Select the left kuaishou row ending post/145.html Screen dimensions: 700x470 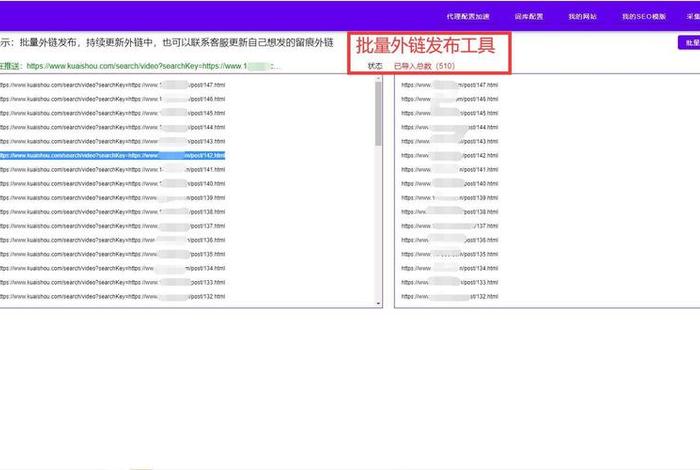(x=112, y=113)
